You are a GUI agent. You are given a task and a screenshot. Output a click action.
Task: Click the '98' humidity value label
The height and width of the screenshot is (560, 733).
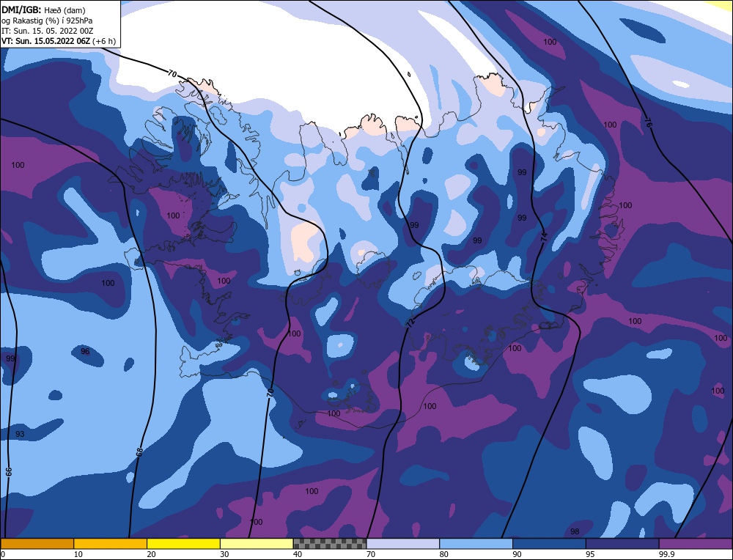point(575,531)
